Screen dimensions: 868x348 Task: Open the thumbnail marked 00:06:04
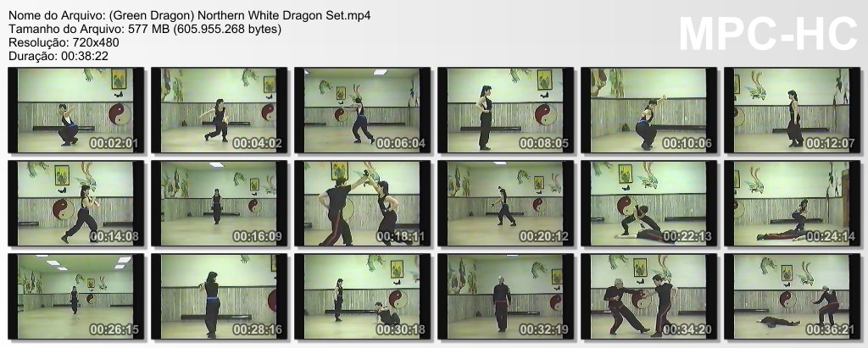363,110
